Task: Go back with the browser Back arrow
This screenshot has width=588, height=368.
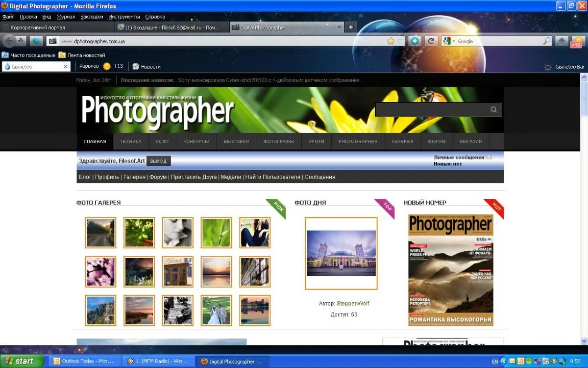Action: point(8,41)
